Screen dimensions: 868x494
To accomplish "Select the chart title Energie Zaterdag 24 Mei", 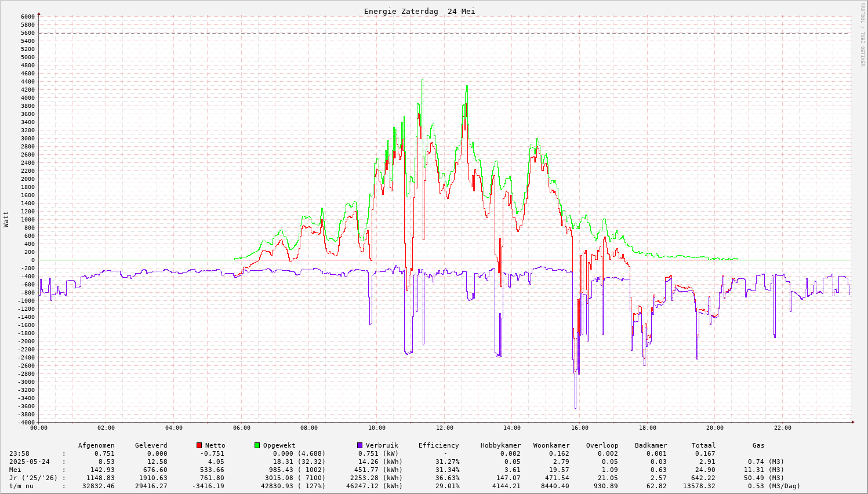I will [x=419, y=12].
